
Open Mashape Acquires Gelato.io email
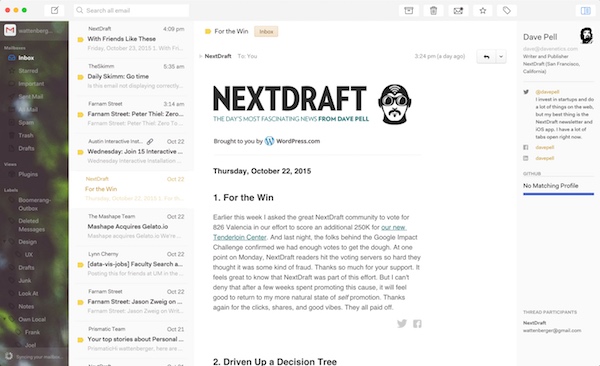[131, 227]
